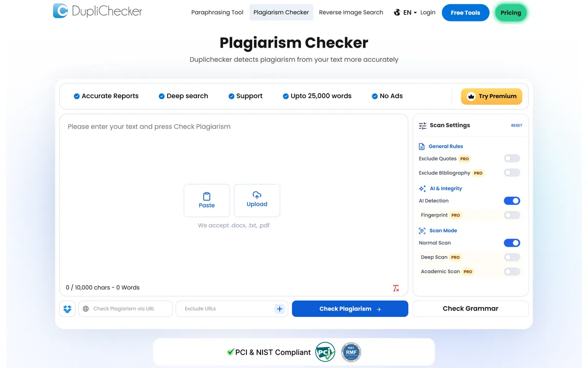This screenshot has width=588, height=368.
Task: Click the plus icon in Exclude URLs
Action: tap(280, 309)
